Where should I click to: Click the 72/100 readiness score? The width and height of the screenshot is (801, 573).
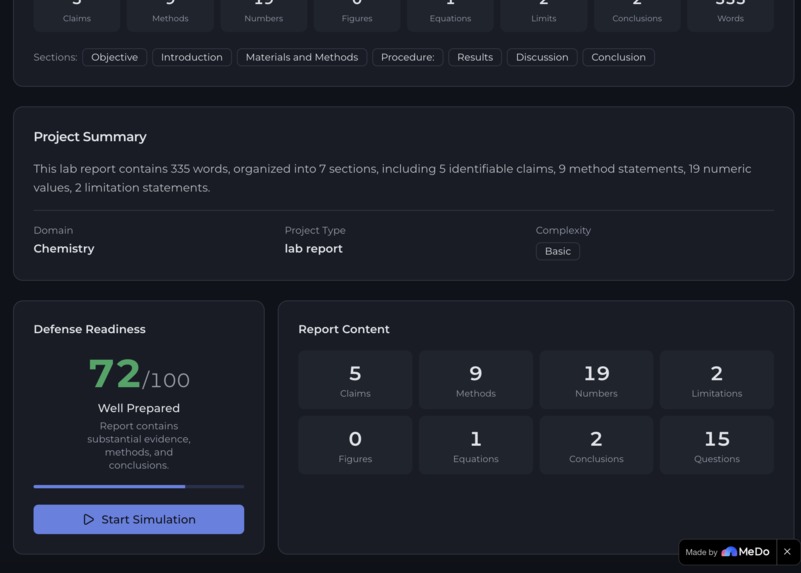(139, 374)
